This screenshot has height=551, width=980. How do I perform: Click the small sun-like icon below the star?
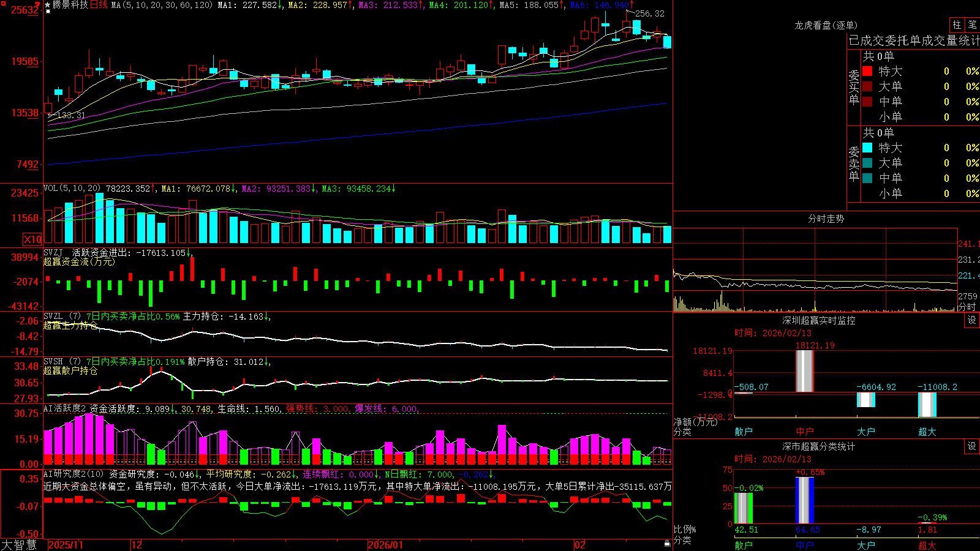(x=48, y=12)
